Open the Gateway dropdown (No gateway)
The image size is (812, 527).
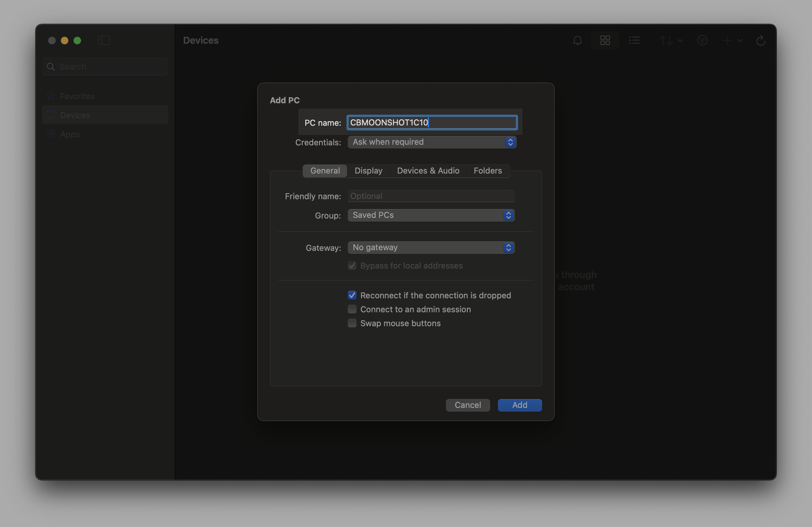[431, 248]
